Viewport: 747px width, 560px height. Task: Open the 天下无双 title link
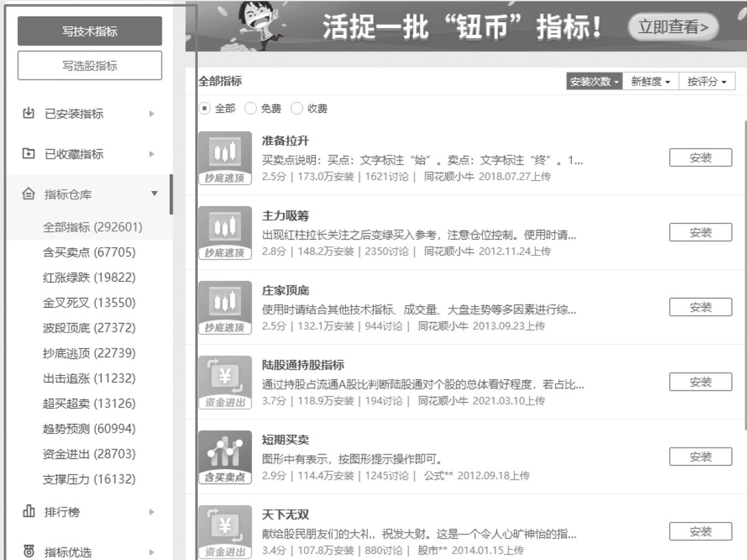pos(285,515)
